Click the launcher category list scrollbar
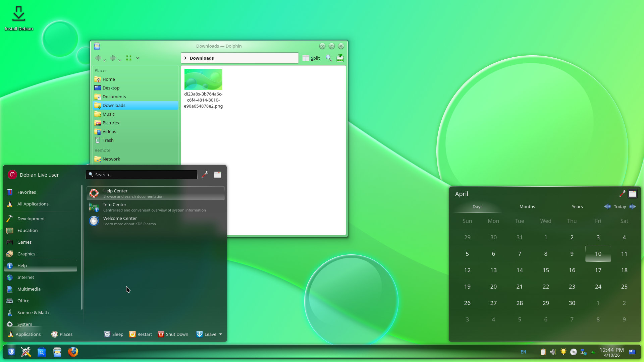 (82, 248)
